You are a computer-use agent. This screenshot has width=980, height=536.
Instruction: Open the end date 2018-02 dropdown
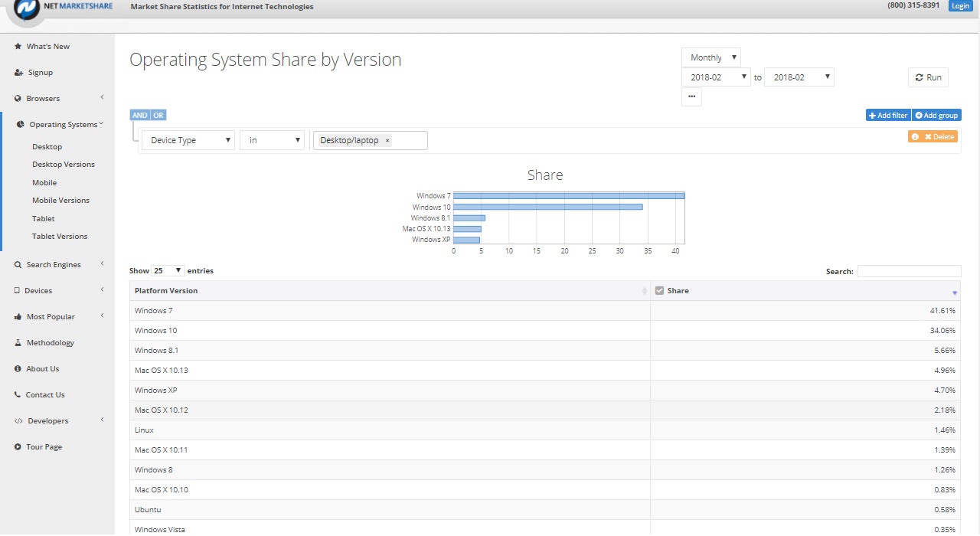tap(799, 77)
